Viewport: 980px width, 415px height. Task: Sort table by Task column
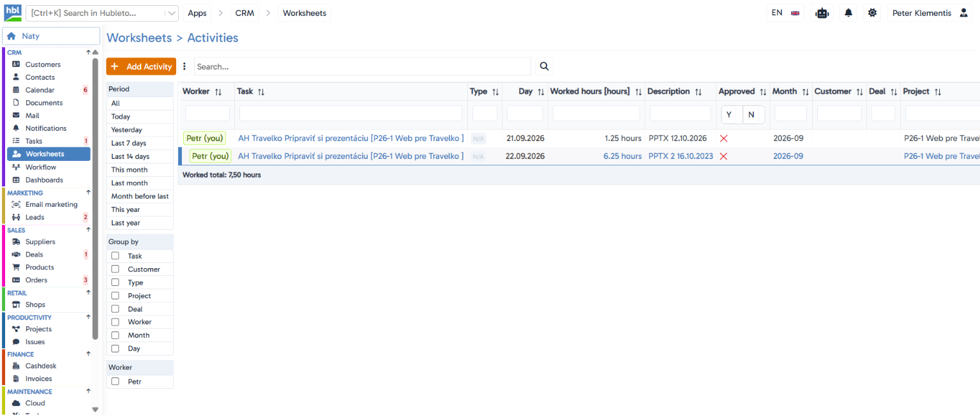point(261,92)
